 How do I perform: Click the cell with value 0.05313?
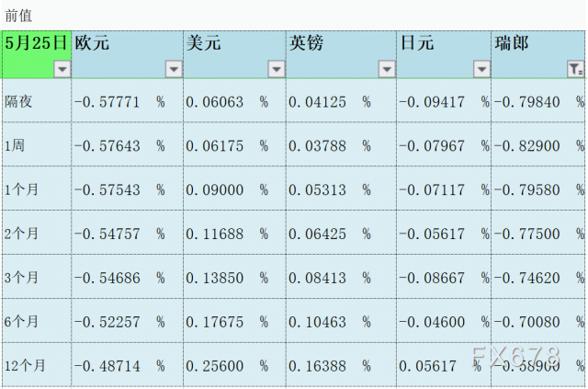pyautogui.click(x=341, y=189)
